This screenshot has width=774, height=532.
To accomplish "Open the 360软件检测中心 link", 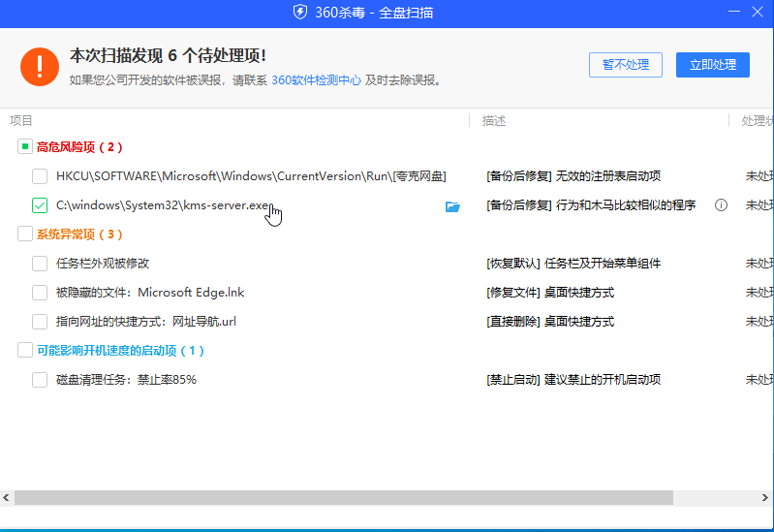I will pos(317,80).
